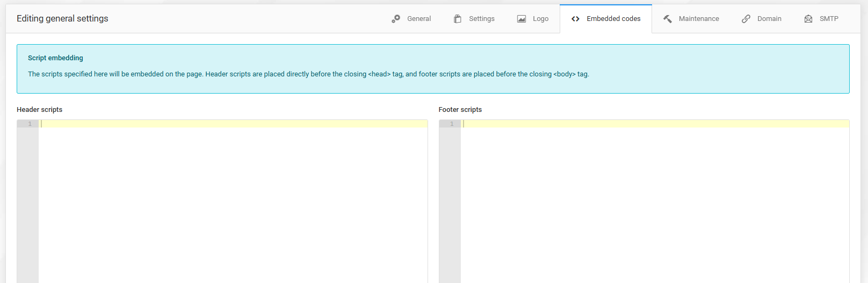Switch to the Settings tab

(481, 19)
